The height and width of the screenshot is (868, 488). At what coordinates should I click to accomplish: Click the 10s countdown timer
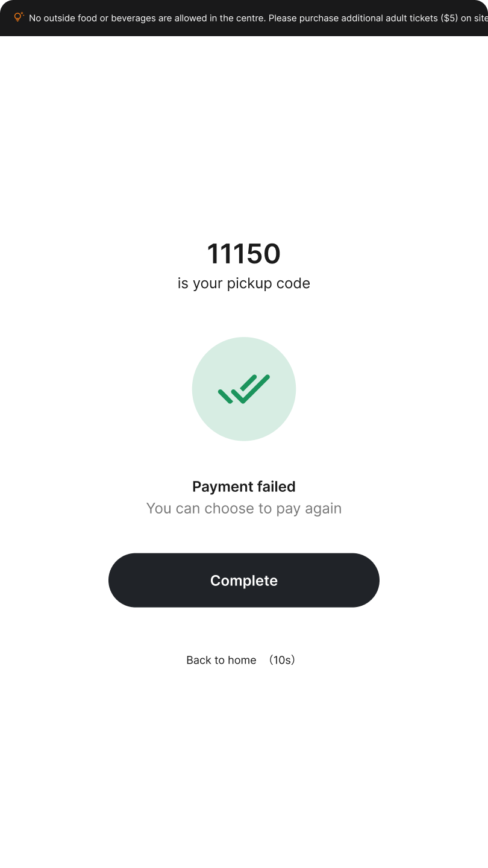point(281,660)
